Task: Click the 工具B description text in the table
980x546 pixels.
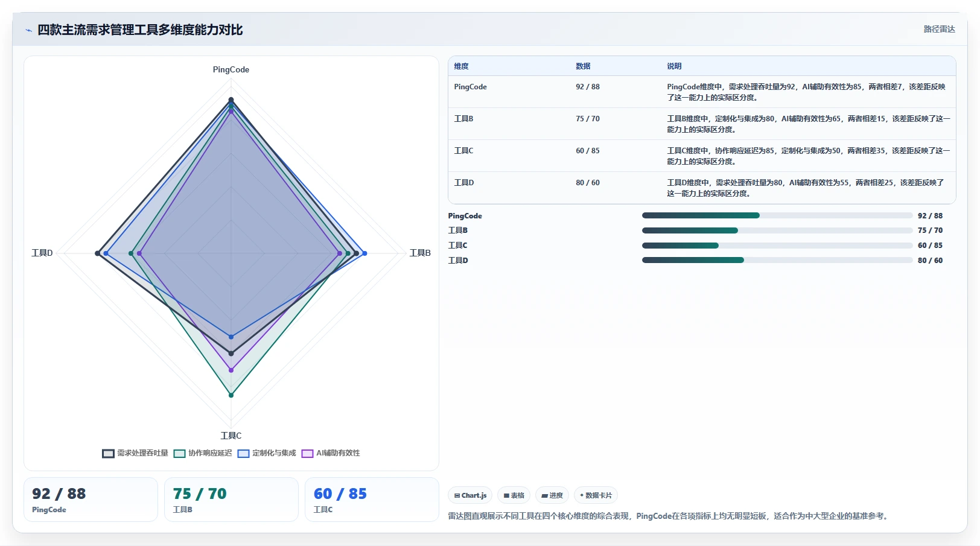Action: click(x=809, y=124)
